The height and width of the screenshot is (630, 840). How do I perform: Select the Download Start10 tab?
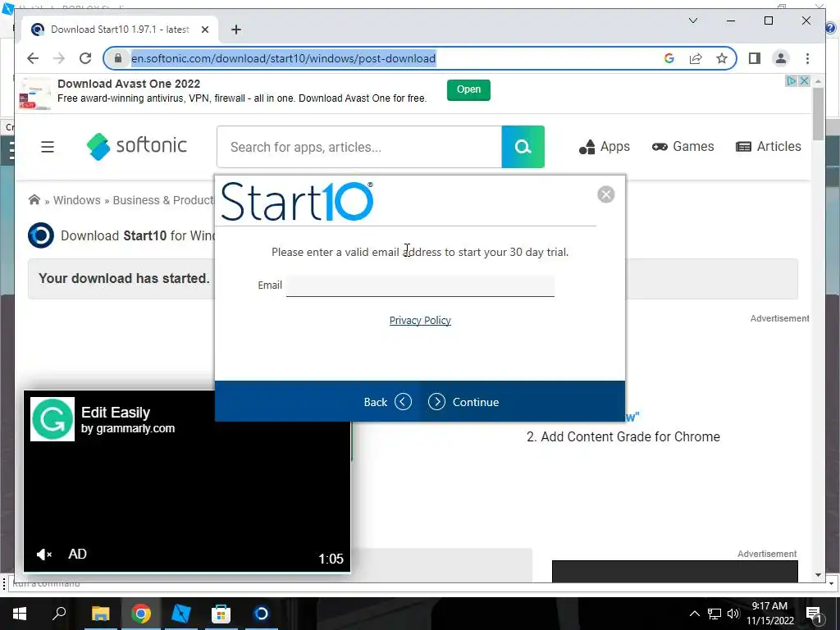(120, 30)
